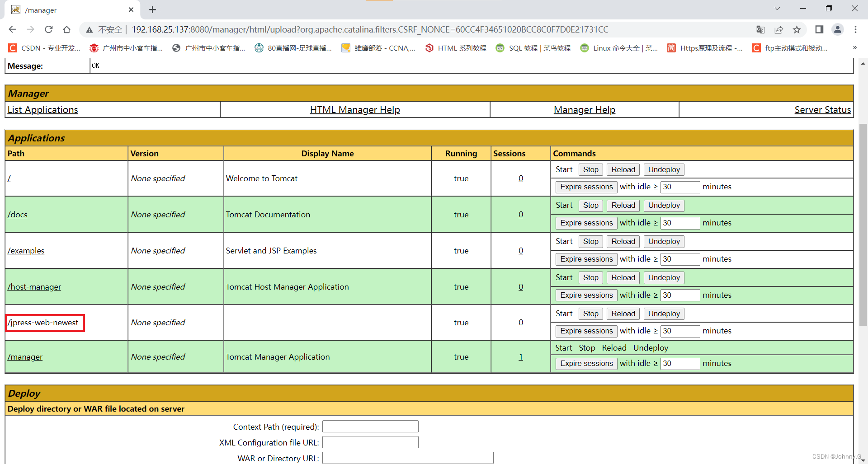
Task: Open HTML 系列教程 bookmark
Action: (456, 48)
